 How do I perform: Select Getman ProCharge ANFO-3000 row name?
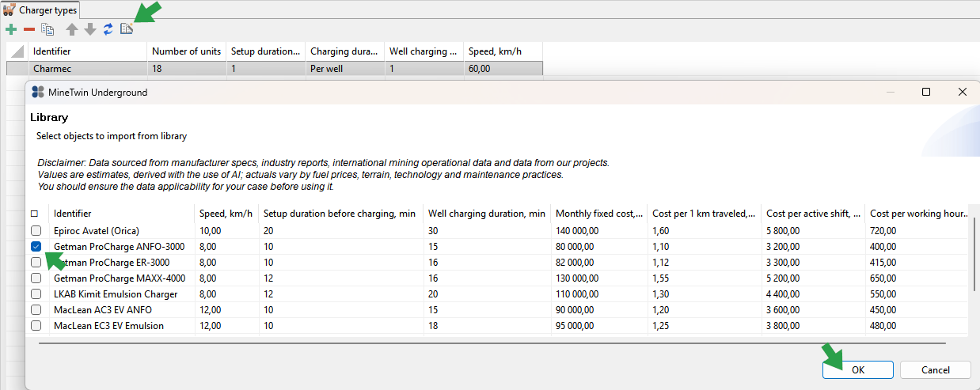pos(119,247)
